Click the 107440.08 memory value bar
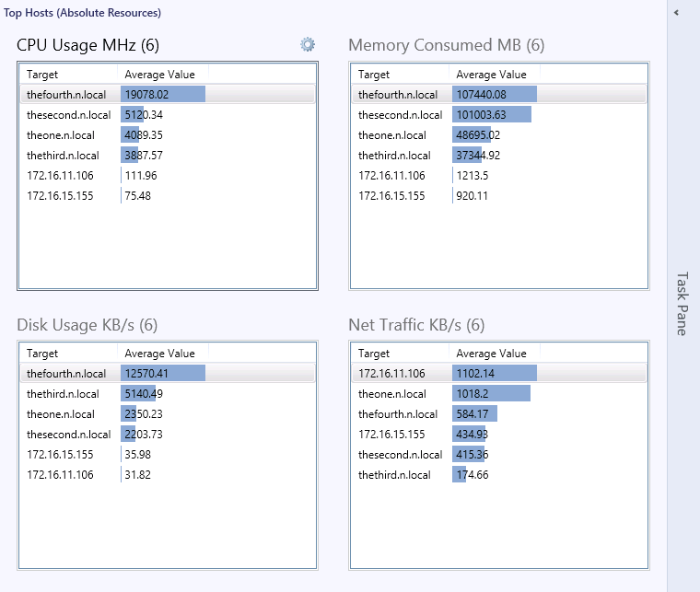 (x=494, y=95)
